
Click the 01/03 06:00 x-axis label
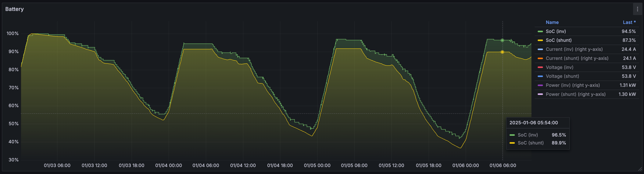click(57, 165)
